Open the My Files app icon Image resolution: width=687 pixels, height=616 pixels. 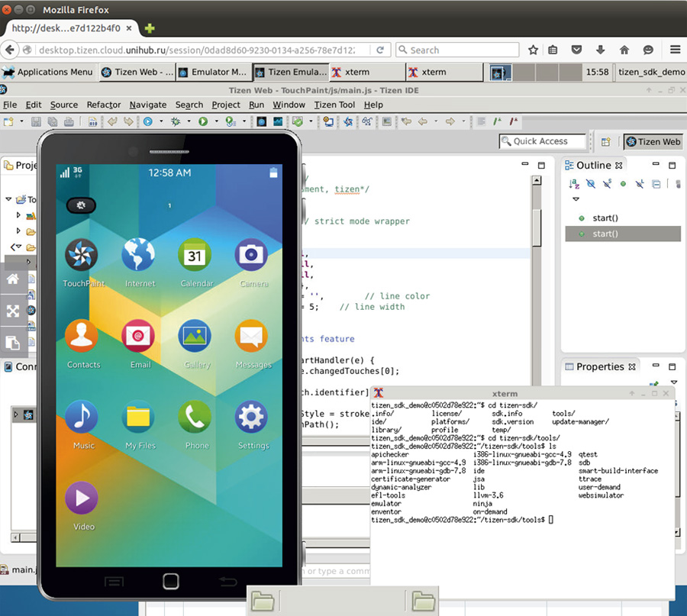click(x=138, y=417)
